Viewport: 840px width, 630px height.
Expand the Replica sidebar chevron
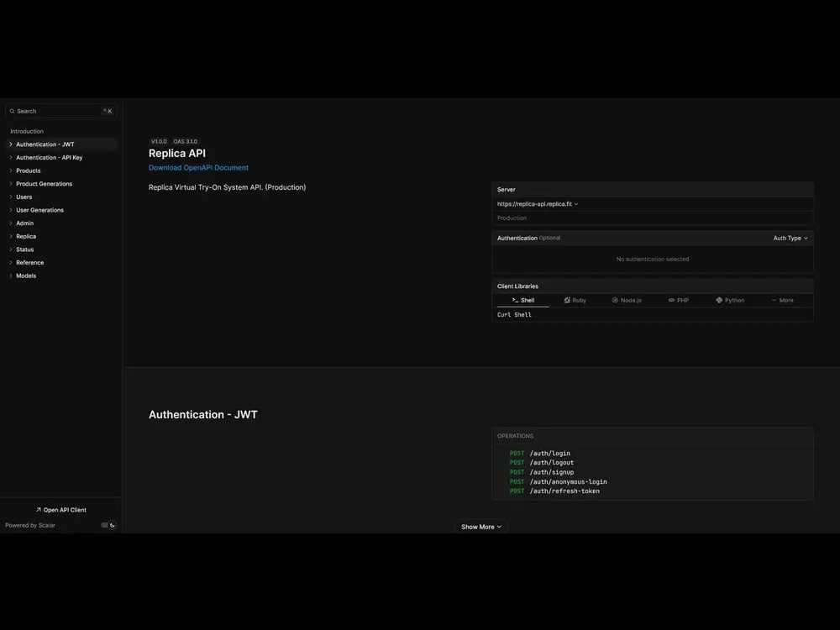11,236
